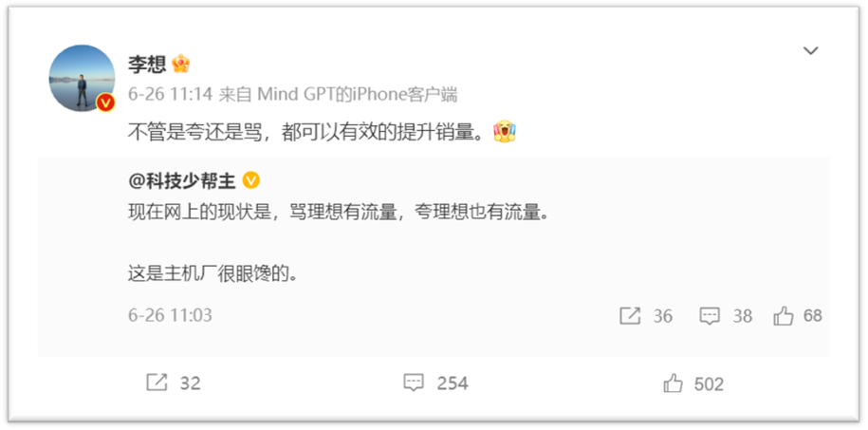This screenshot has width=868, height=430.
Task: Open comments on main post showing 254
Action: coord(435,383)
